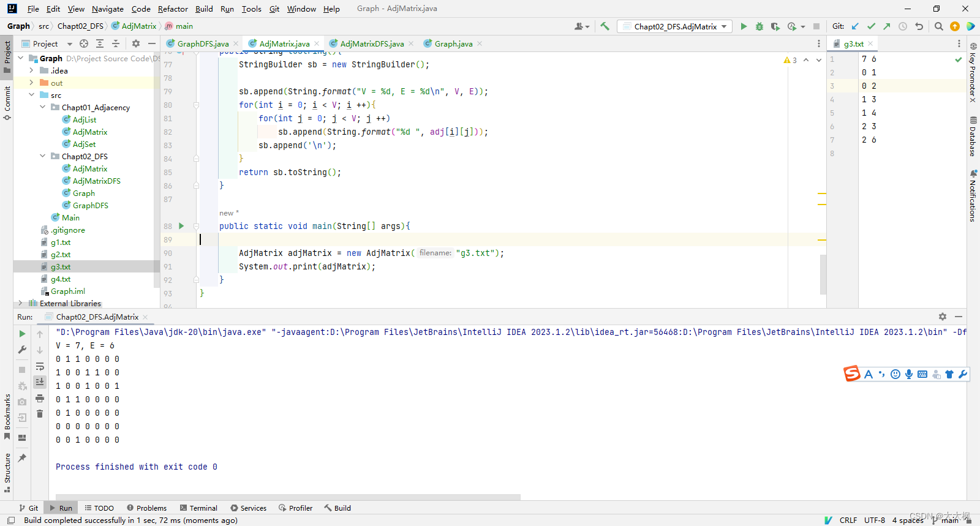This screenshot has width=980, height=526.
Task: Switch to Graph.java editor tab
Action: tap(453, 43)
